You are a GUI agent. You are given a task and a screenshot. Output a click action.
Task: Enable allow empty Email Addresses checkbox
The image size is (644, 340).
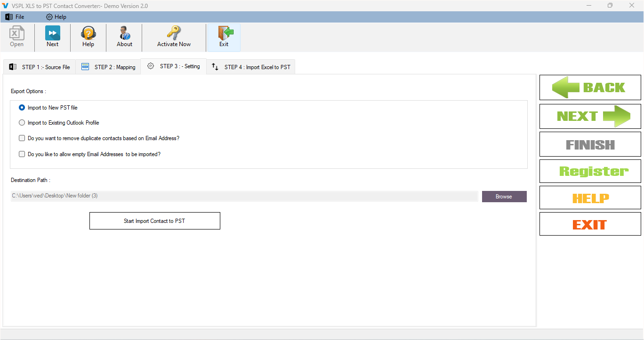tap(22, 154)
